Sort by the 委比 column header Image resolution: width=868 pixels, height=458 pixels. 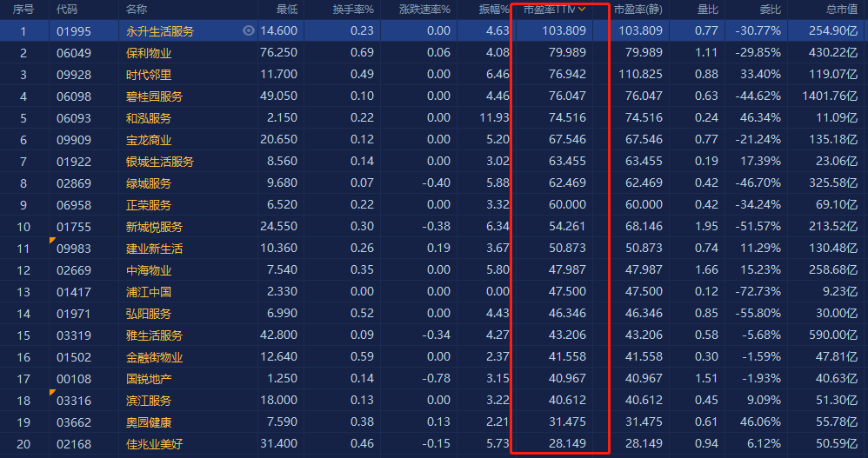pos(770,10)
